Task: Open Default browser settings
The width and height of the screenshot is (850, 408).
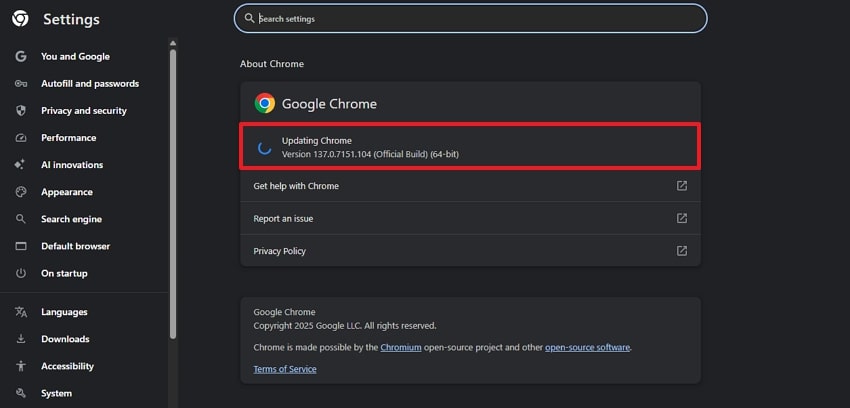Action: (x=75, y=246)
